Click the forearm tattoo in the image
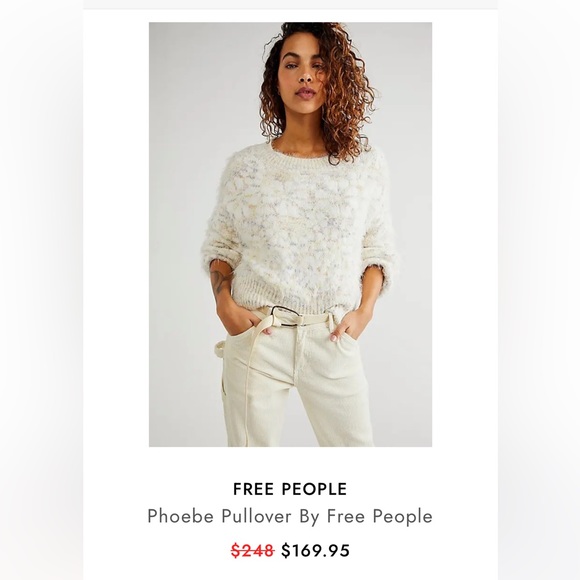The height and width of the screenshot is (580, 580). click(x=220, y=280)
